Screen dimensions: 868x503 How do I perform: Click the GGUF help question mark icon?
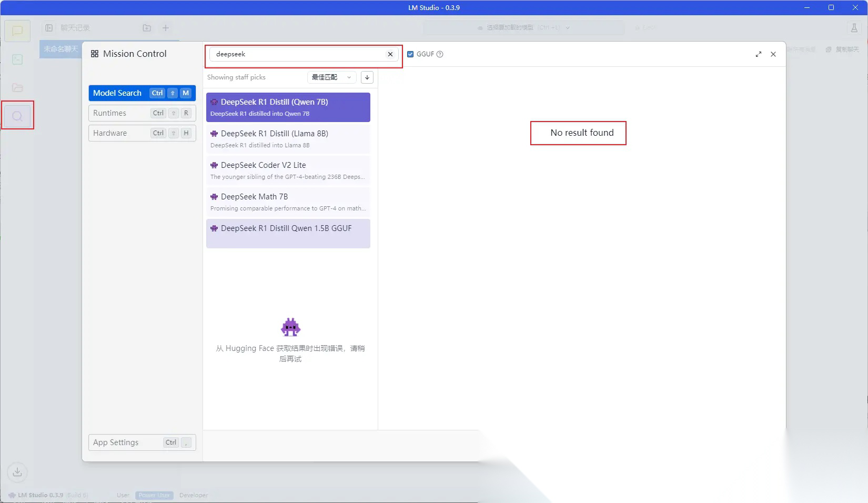coord(440,54)
